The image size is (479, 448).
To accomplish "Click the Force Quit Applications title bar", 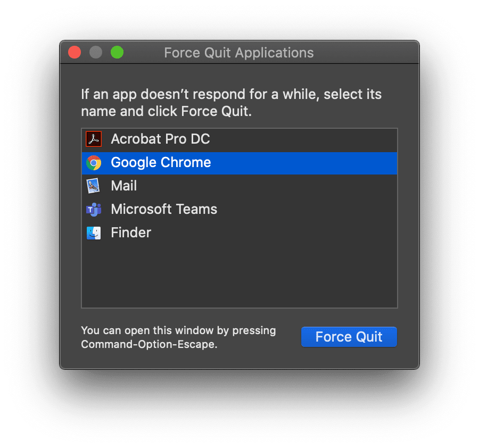I will (x=238, y=52).
